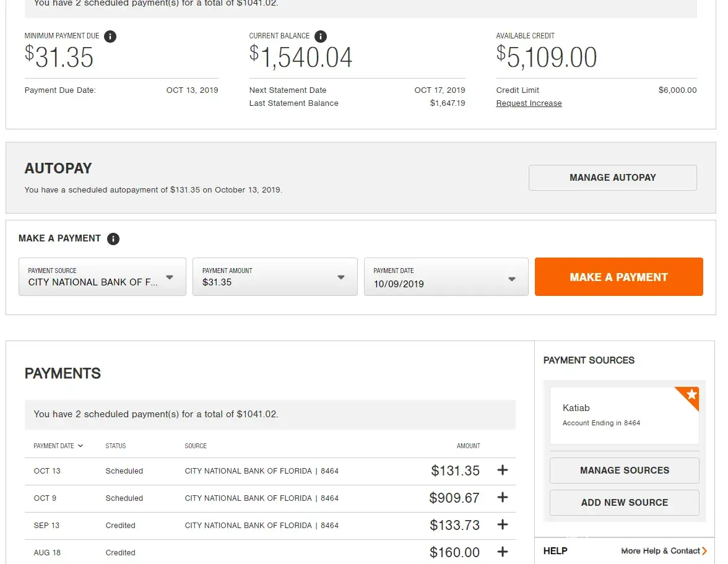
Task: Follow the Request Increase link
Action: point(529,103)
